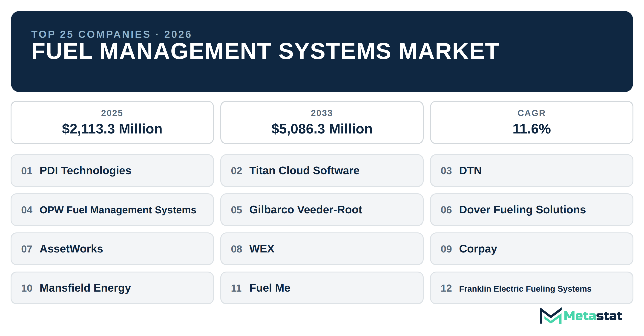
Task: Click Franklin Electric Fueling Systems entry
Action: point(532,288)
